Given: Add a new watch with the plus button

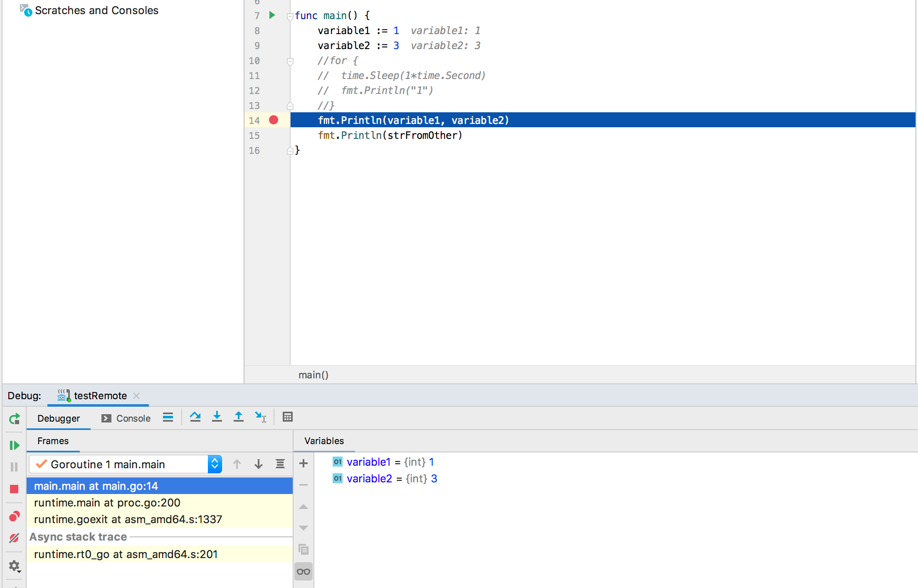Looking at the screenshot, I should 303,463.
